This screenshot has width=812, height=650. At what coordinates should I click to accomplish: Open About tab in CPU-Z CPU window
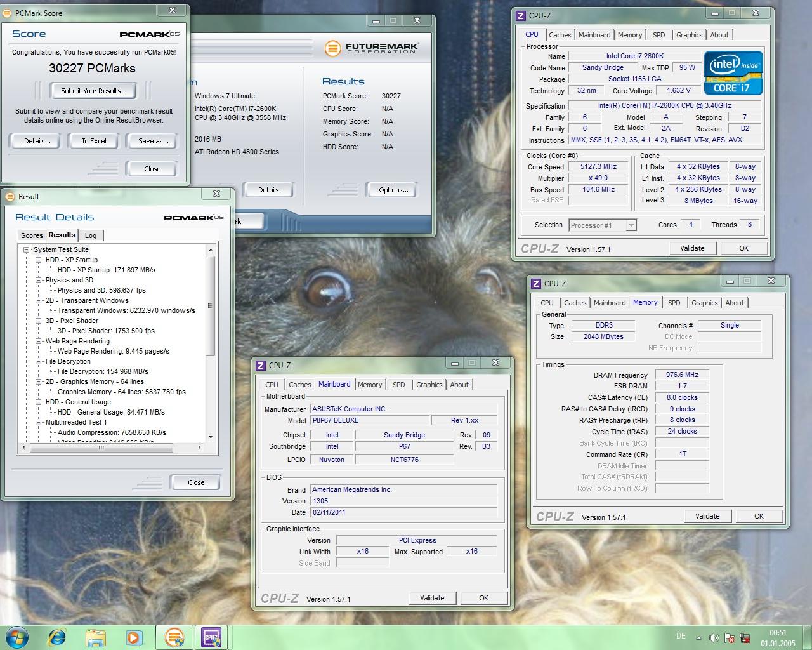point(719,35)
